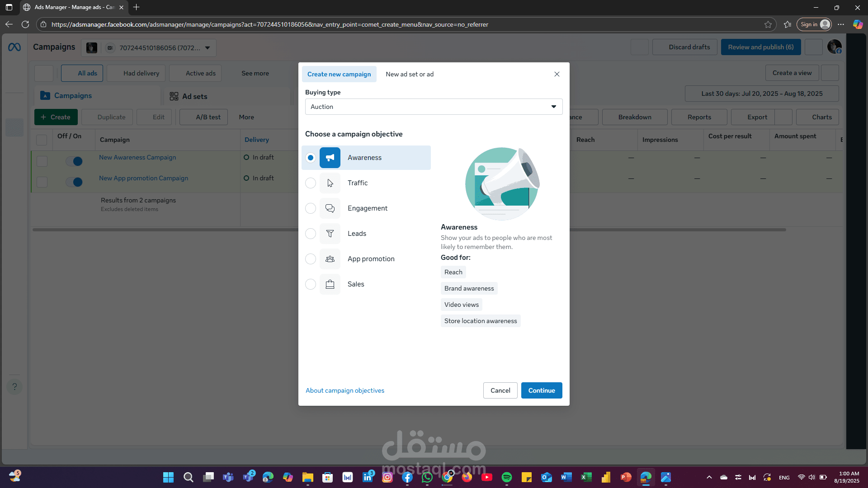
Task: Click the Engagement chat bubble icon
Action: coord(330,208)
